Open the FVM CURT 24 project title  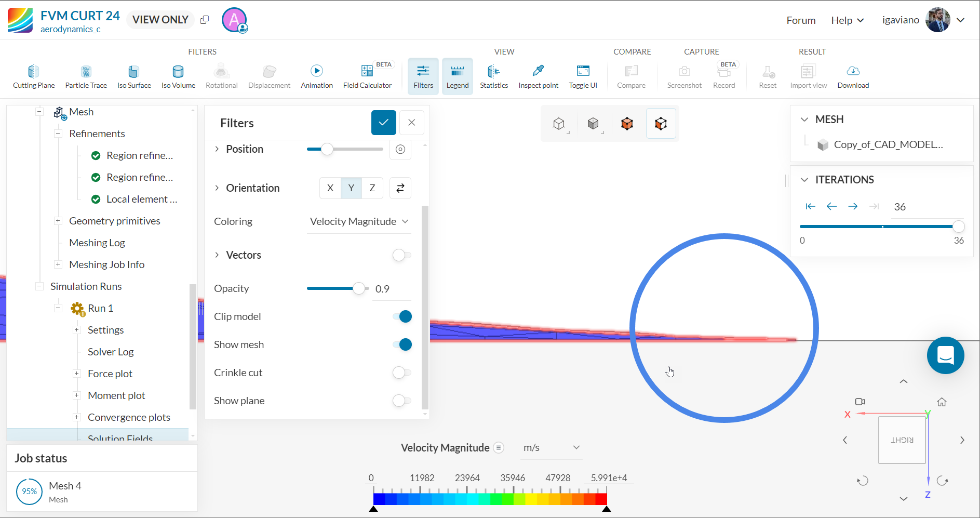(x=80, y=16)
